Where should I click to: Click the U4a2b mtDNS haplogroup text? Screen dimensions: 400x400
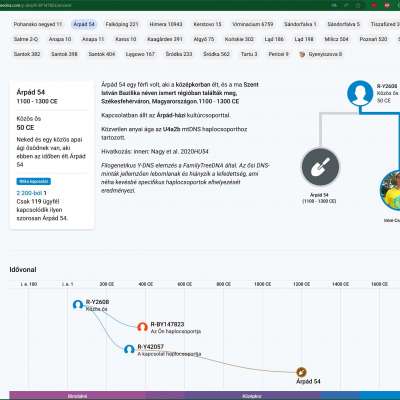point(171,129)
